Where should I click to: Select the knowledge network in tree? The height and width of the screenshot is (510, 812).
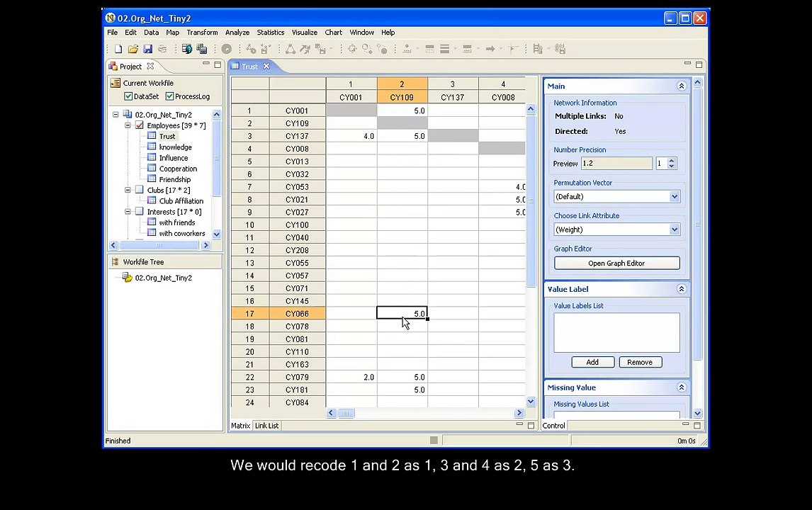pyautogui.click(x=176, y=147)
